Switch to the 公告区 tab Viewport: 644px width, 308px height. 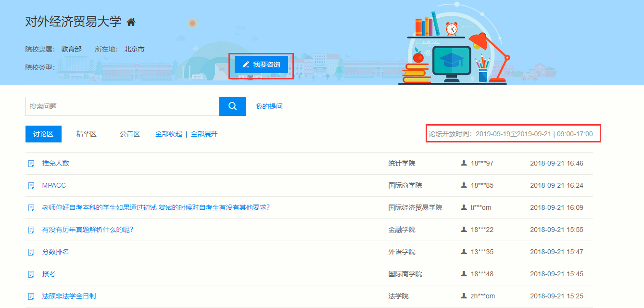coord(130,134)
